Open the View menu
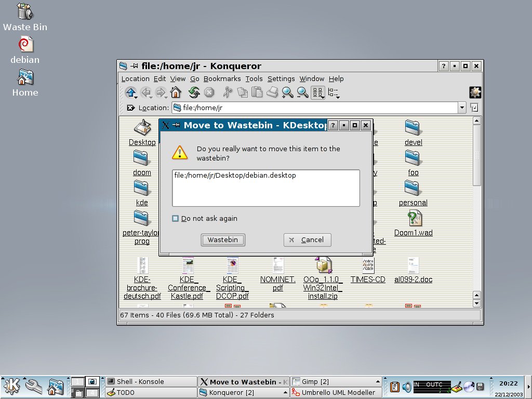The width and height of the screenshot is (532, 399). tap(178, 79)
